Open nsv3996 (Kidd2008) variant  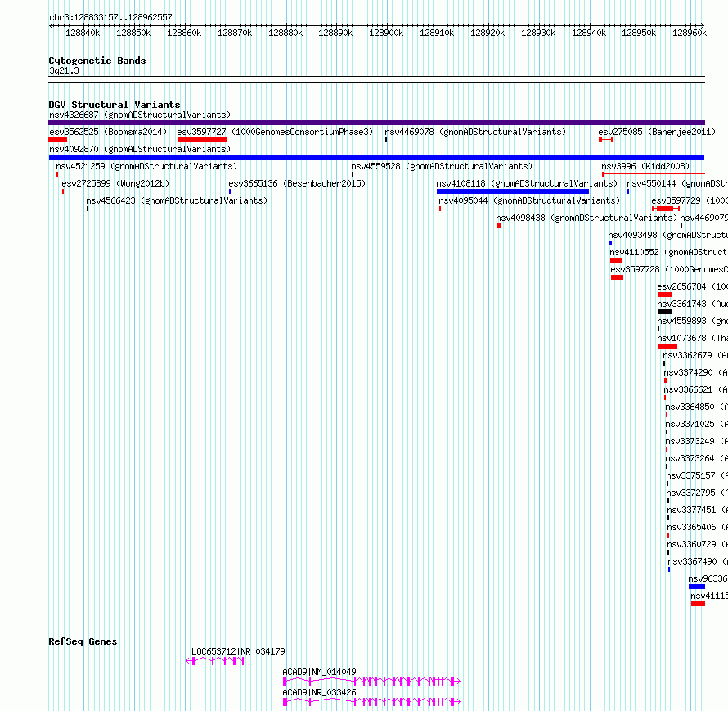click(x=645, y=166)
